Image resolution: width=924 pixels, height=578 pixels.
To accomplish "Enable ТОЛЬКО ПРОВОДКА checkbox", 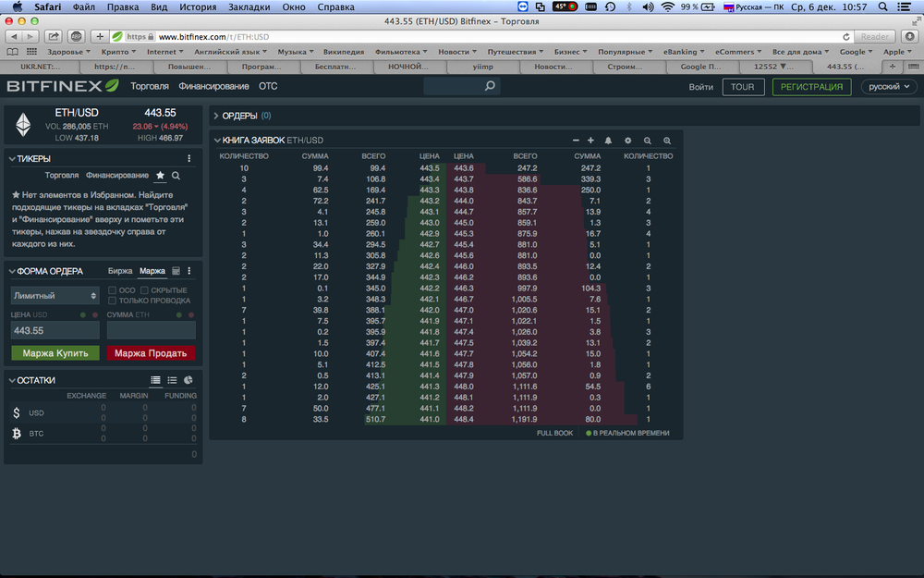I will click(112, 301).
